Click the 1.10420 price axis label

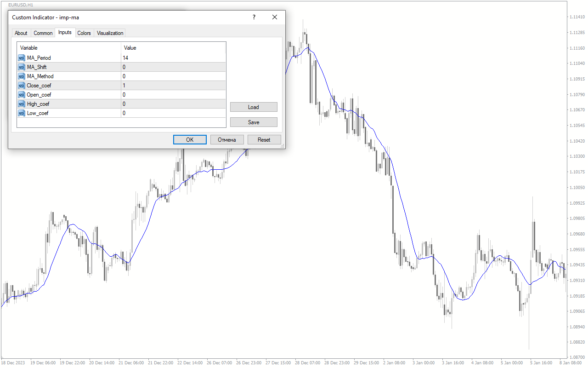[x=577, y=141]
